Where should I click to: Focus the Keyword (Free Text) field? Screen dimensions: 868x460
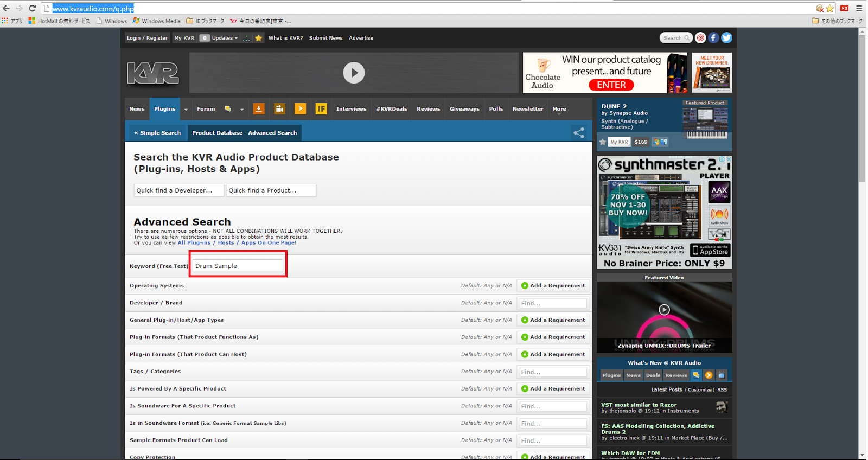coord(238,266)
